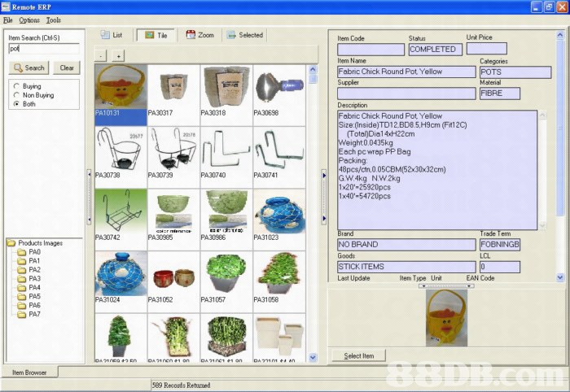Click the minus thumbnail size button
570x392 pixels.
[x=101, y=55]
